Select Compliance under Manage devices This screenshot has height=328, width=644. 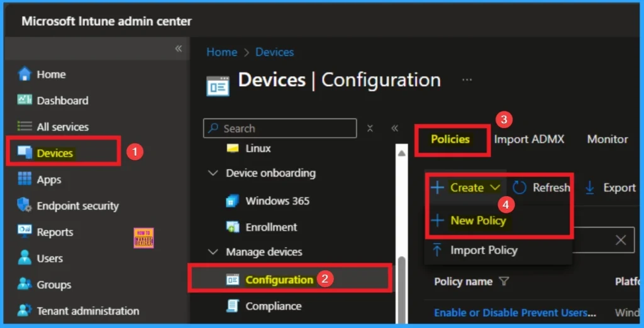tap(273, 306)
